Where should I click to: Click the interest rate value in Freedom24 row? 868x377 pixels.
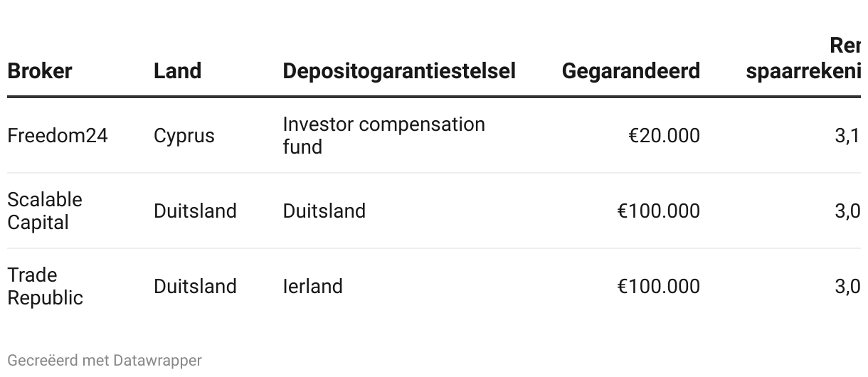[x=847, y=136]
